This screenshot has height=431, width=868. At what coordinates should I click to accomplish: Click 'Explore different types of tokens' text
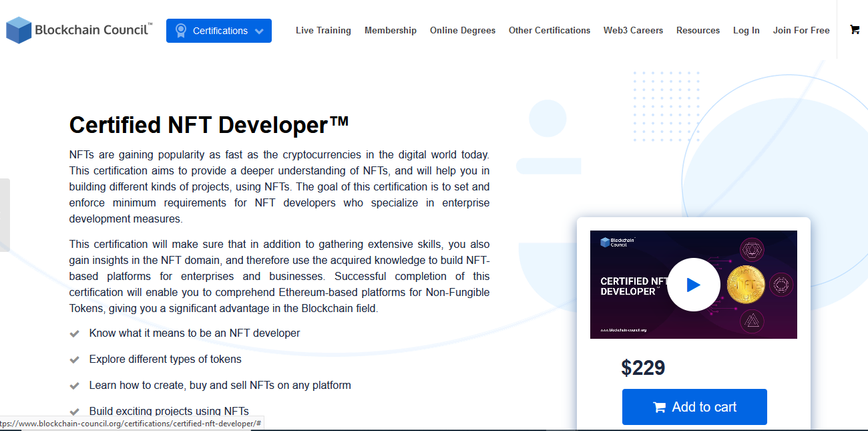point(166,359)
